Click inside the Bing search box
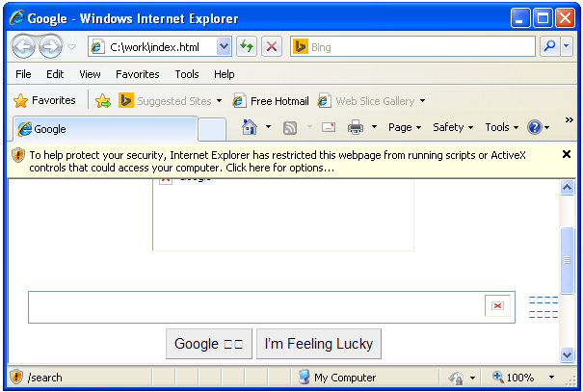This screenshot has width=583, height=392. click(x=412, y=47)
